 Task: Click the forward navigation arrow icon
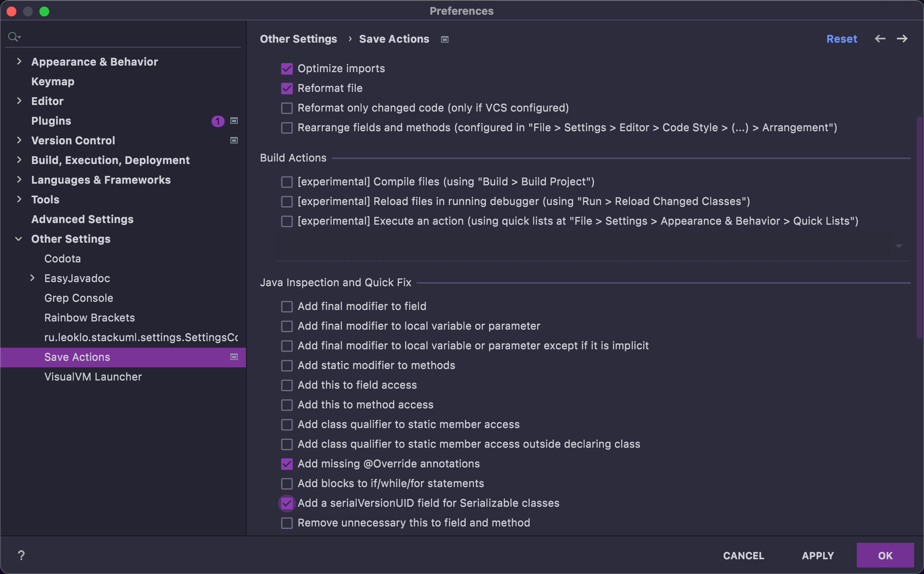pyautogui.click(x=903, y=39)
